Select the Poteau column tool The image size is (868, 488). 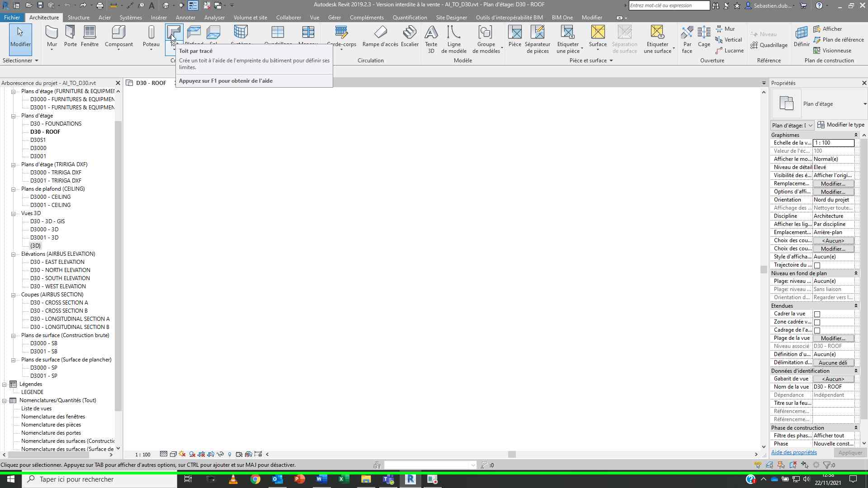click(x=151, y=37)
